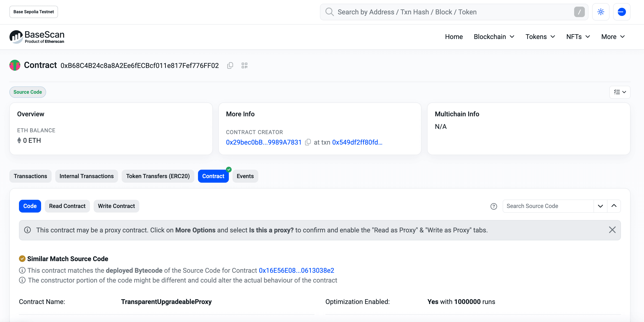
Task: Jump to previous source code search result
Action: pyautogui.click(x=614, y=206)
